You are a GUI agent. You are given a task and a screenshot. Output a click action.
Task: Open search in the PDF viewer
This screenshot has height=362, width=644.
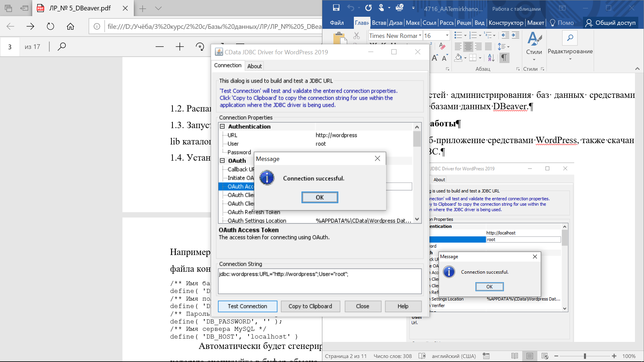click(62, 47)
